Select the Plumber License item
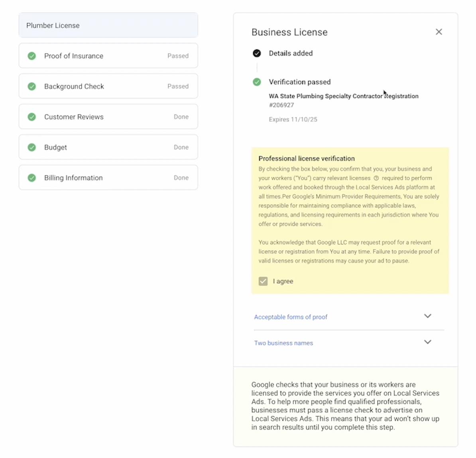476x458 pixels. point(108,25)
